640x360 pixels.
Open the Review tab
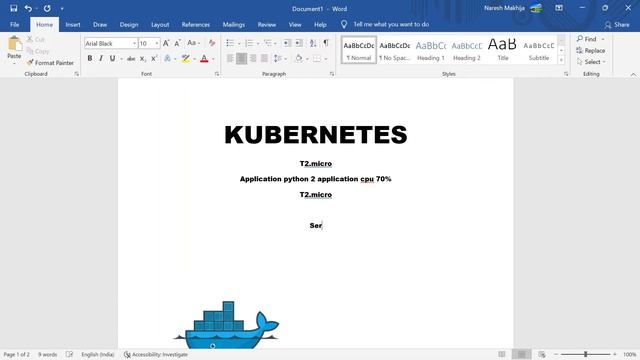point(267,24)
